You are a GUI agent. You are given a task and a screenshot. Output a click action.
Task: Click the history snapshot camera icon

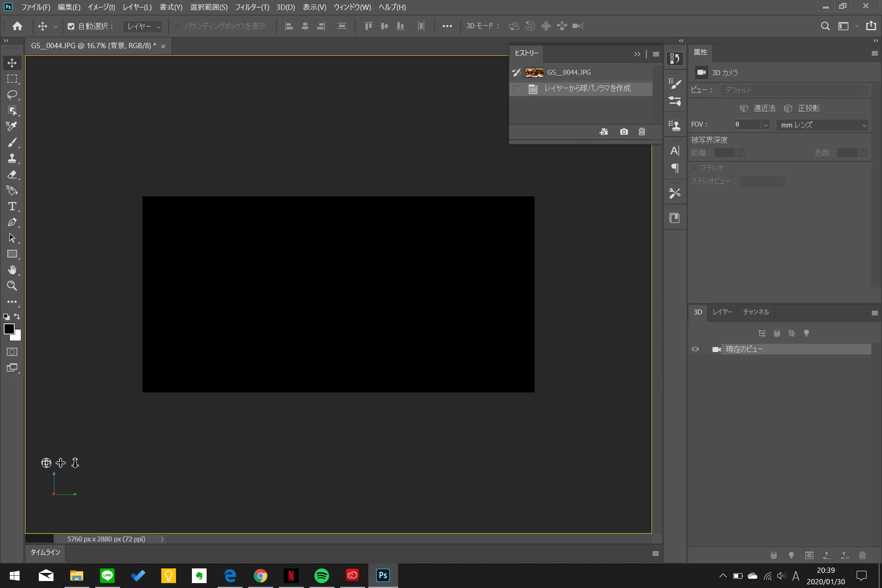tap(624, 131)
